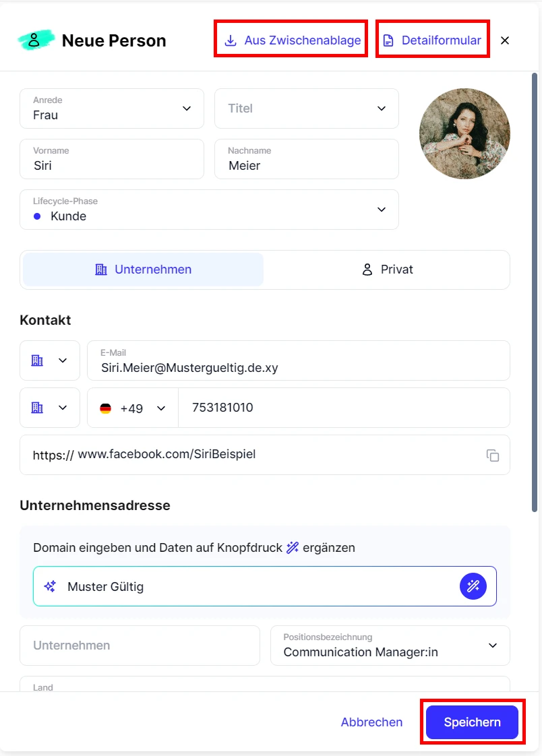Click the magic wand autofill button

(x=473, y=586)
